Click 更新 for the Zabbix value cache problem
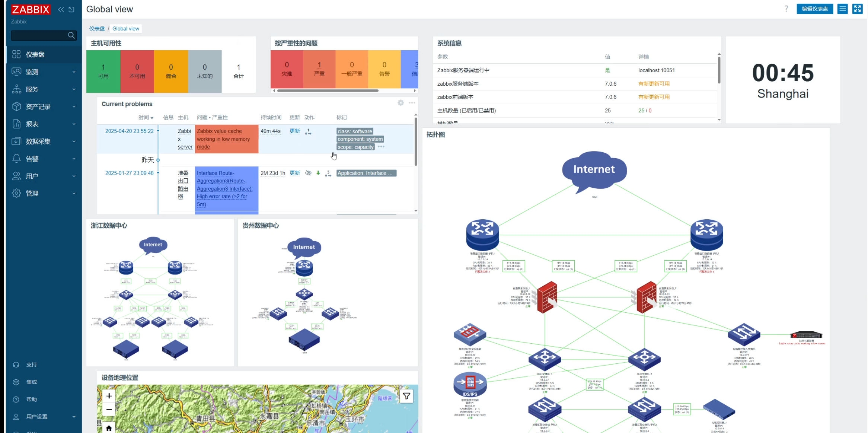 pyautogui.click(x=295, y=131)
